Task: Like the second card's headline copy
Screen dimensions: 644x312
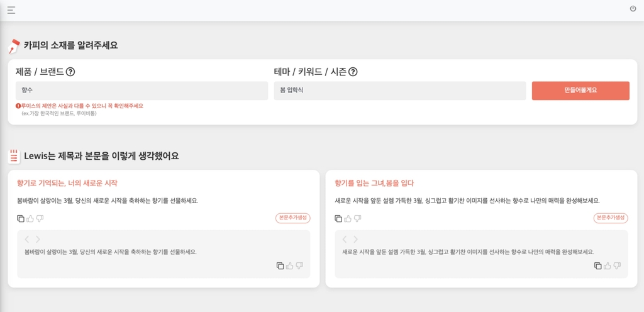Action: coord(348,218)
